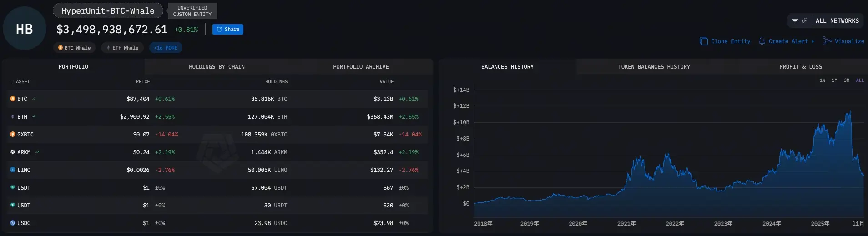Select the 1W chart time range
Image resolution: width=868 pixels, height=236 pixels.
[x=823, y=80]
